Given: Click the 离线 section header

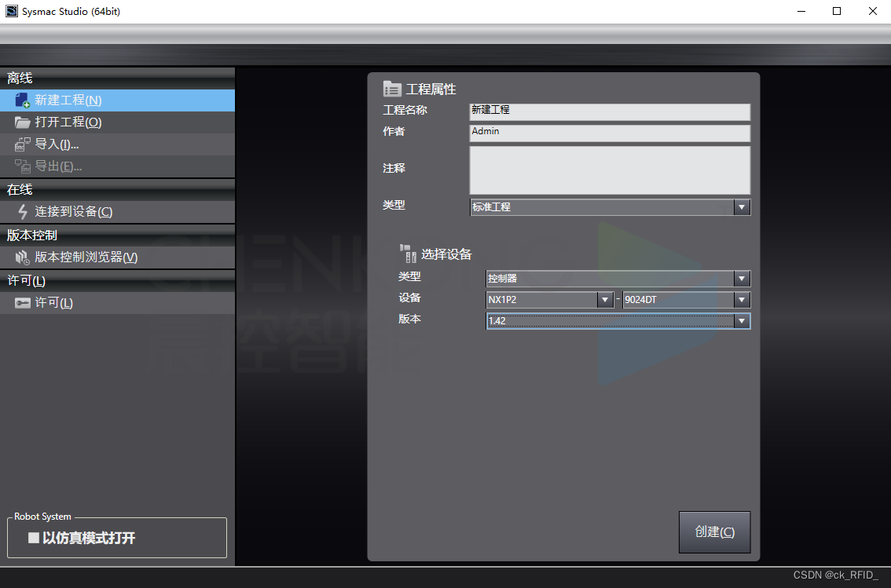Looking at the screenshot, I should coord(117,78).
